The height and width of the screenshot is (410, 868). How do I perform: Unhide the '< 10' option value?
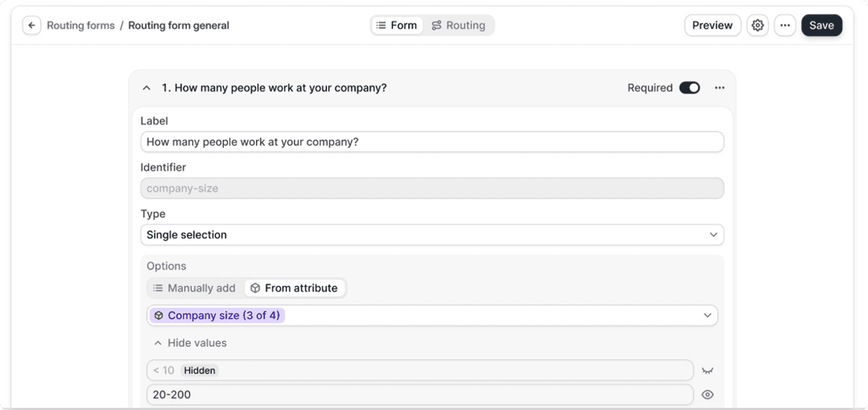click(x=707, y=371)
